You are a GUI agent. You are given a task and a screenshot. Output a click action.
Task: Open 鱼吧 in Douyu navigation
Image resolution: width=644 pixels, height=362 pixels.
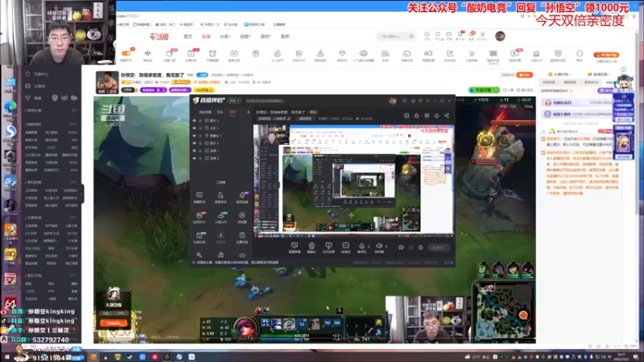[285, 36]
